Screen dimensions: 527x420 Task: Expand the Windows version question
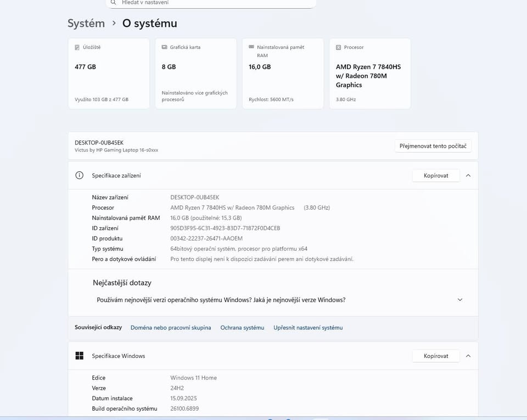[459, 300]
